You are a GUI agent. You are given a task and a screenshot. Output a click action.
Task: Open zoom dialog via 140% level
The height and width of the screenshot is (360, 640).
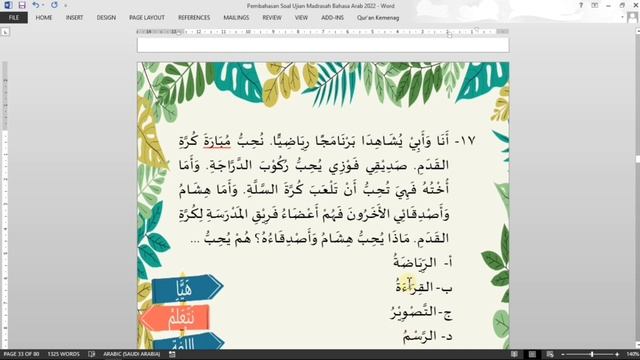click(x=632, y=354)
